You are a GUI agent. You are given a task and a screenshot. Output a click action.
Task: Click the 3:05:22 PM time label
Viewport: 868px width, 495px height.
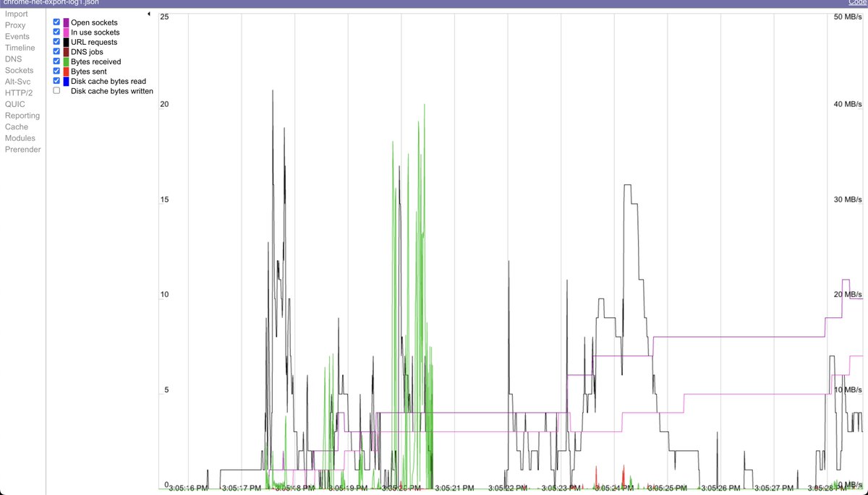coord(508,488)
